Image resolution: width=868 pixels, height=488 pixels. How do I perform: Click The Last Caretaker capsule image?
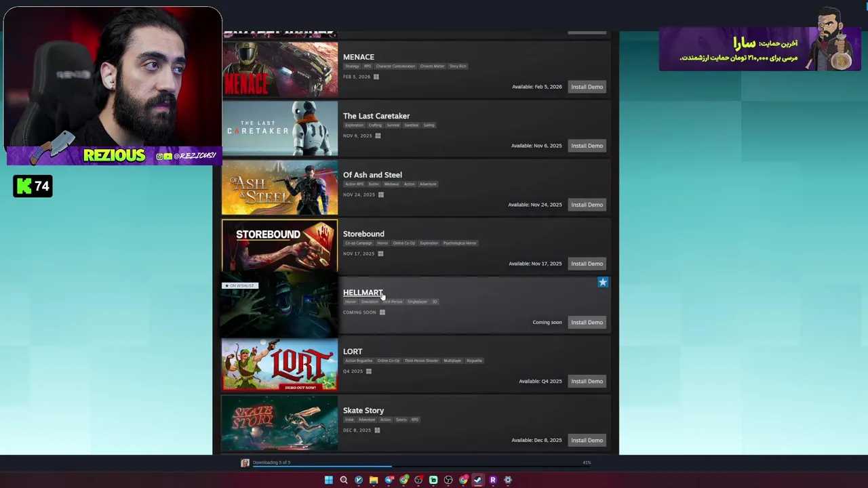coord(280,129)
